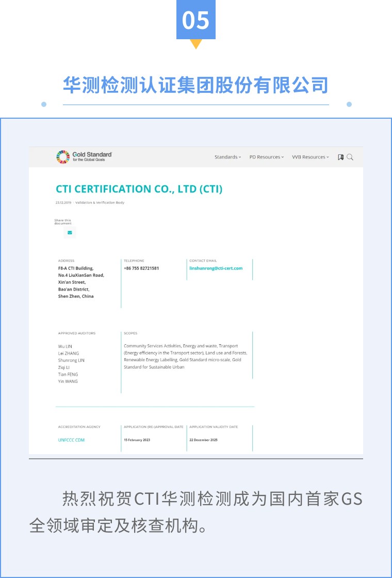Click auditor name 'Ziqi LI'
Viewport: 392px width, 578px height.
(x=64, y=367)
